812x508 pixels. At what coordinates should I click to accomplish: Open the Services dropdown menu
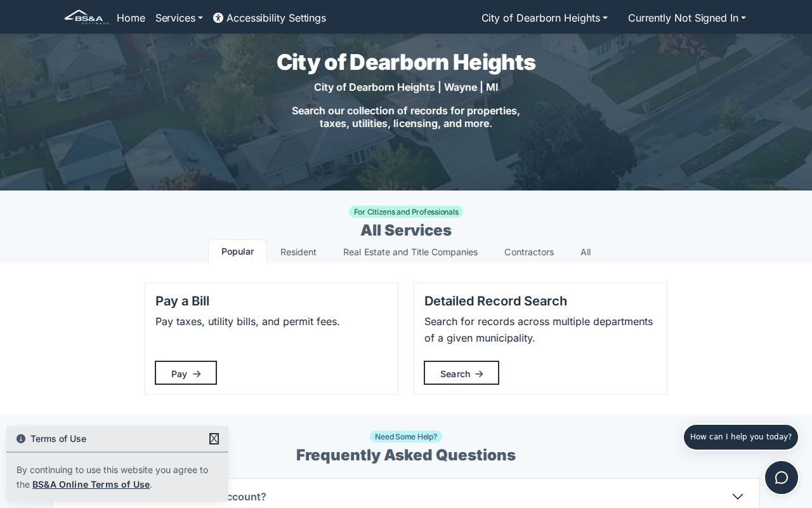[x=179, y=18]
